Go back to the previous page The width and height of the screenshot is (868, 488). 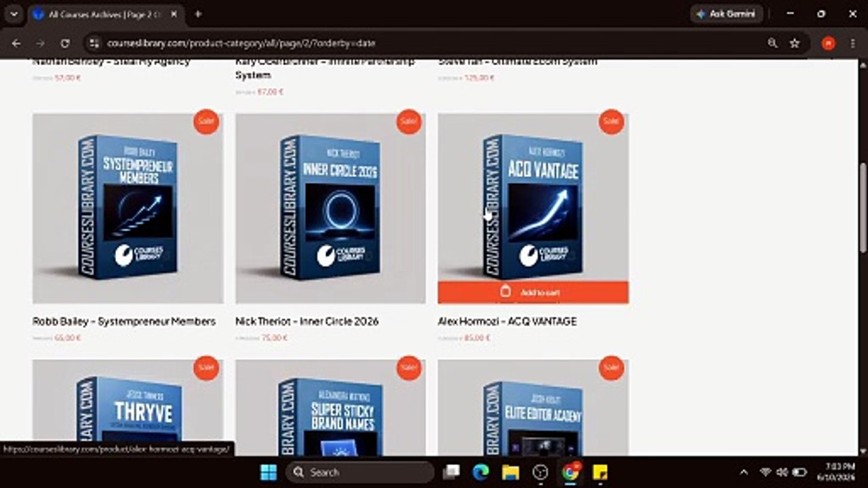click(16, 43)
